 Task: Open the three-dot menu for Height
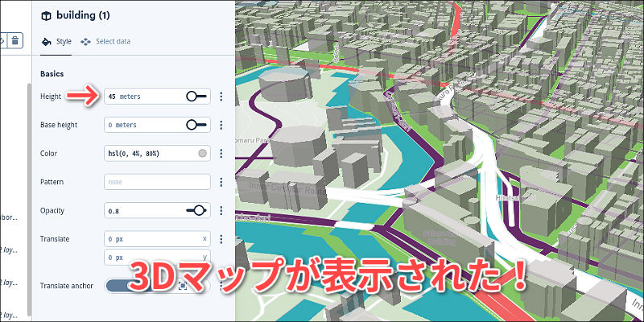point(221,97)
